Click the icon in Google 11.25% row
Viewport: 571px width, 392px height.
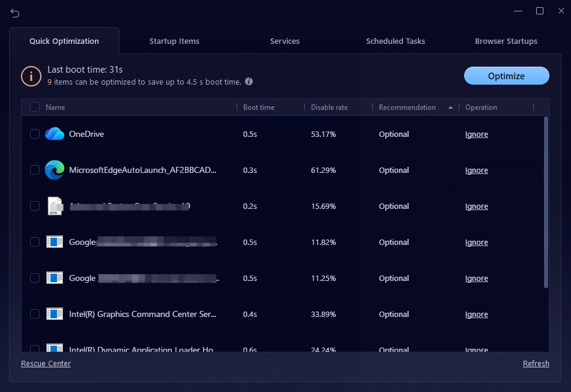pos(55,278)
